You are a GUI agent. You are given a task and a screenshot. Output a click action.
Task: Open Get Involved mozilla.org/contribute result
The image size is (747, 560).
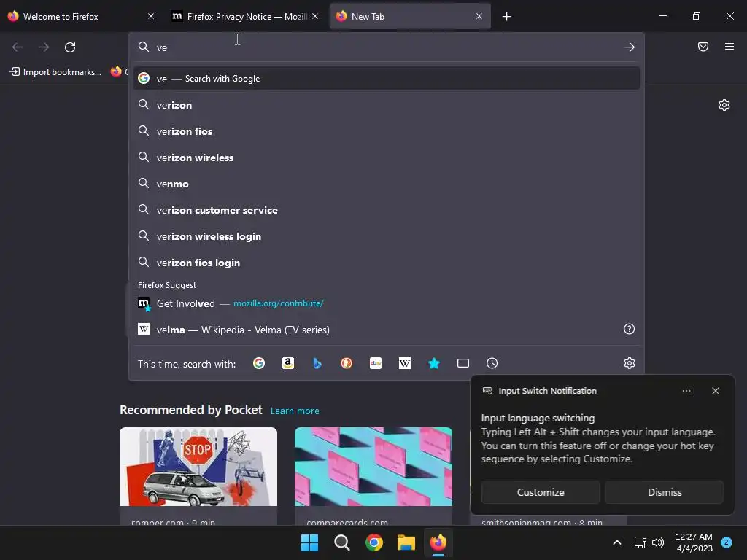(x=387, y=303)
